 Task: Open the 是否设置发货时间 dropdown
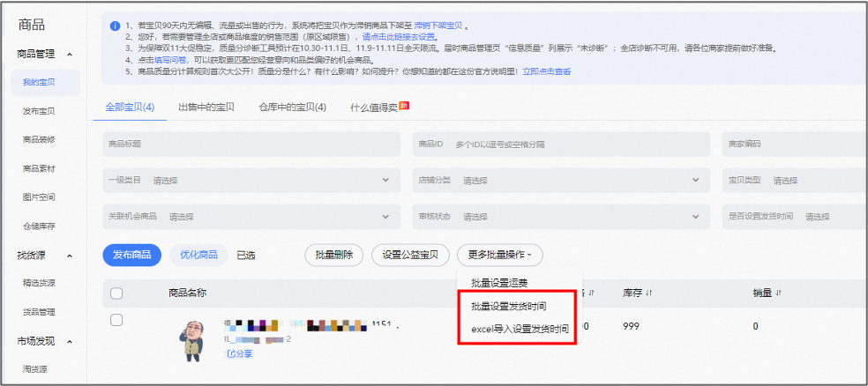795,216
